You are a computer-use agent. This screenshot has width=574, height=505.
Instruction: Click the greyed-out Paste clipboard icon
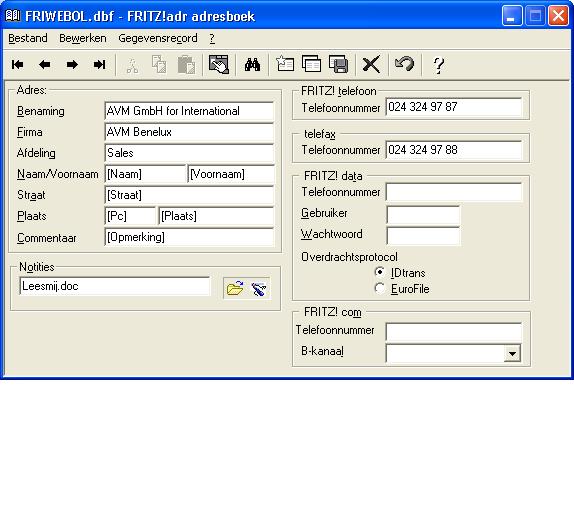(x=186, y=65)
